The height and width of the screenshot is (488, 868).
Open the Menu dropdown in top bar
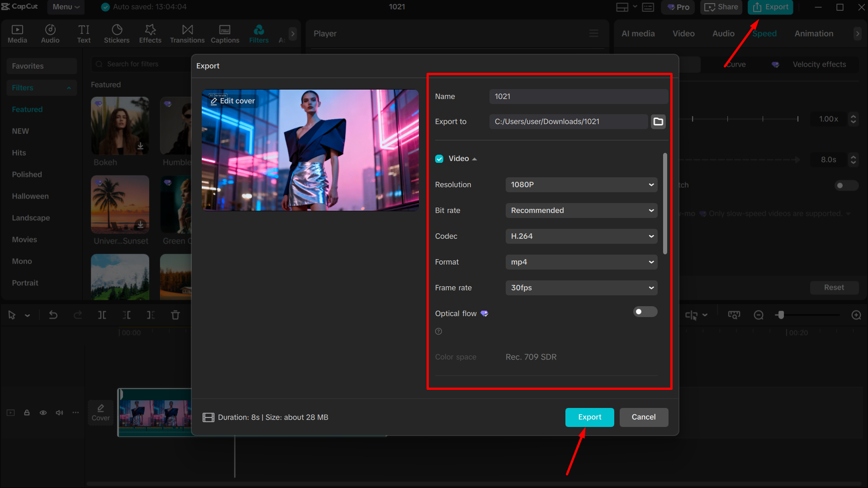[66, 7]
